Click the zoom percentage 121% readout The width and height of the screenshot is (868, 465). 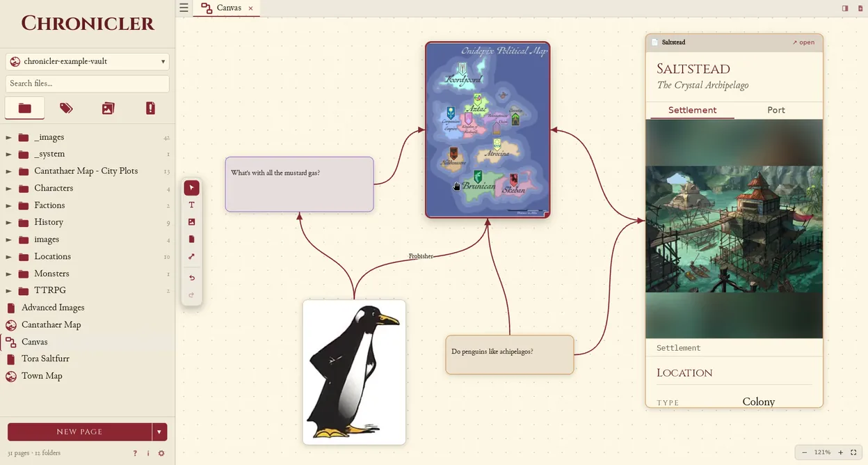pyautogui.click(x=822, y=452)
